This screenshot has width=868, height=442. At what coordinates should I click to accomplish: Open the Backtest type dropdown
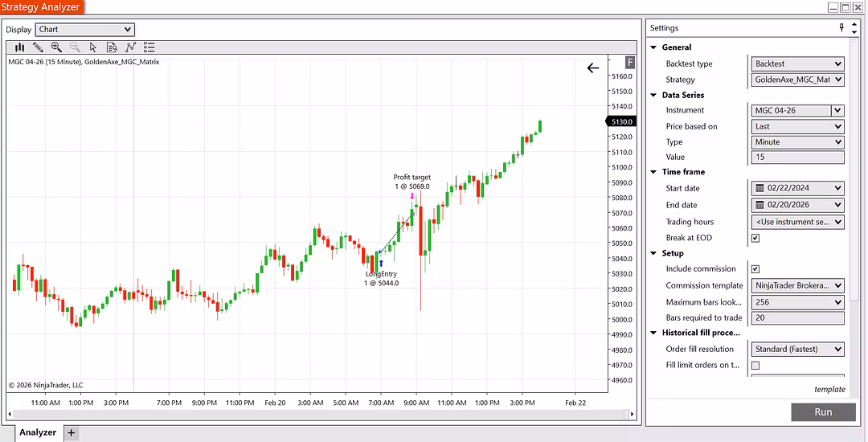click(x=797, y=63)
